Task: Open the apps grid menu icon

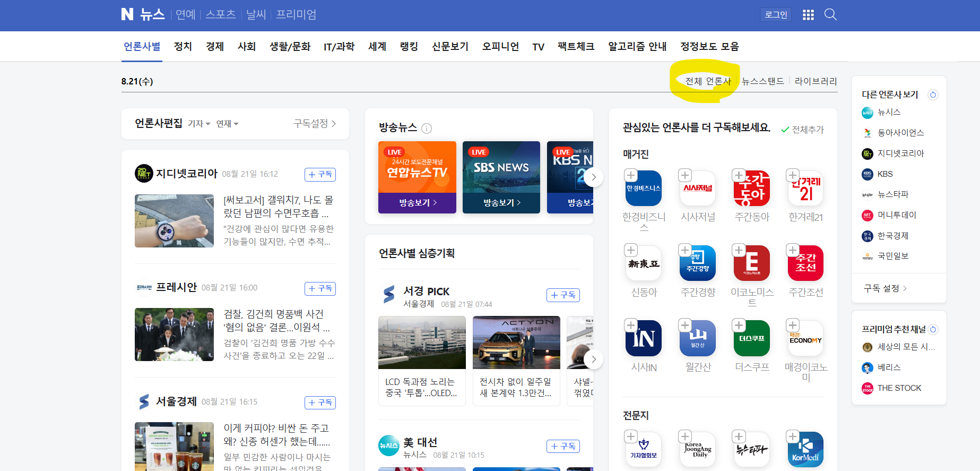Action: (x=808, y=15)
